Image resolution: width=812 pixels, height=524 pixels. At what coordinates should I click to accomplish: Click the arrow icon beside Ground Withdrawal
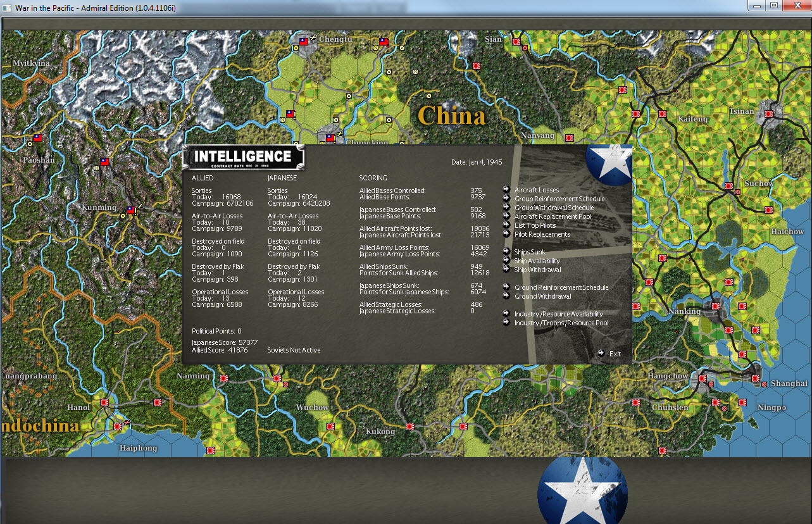pos(506,296)
